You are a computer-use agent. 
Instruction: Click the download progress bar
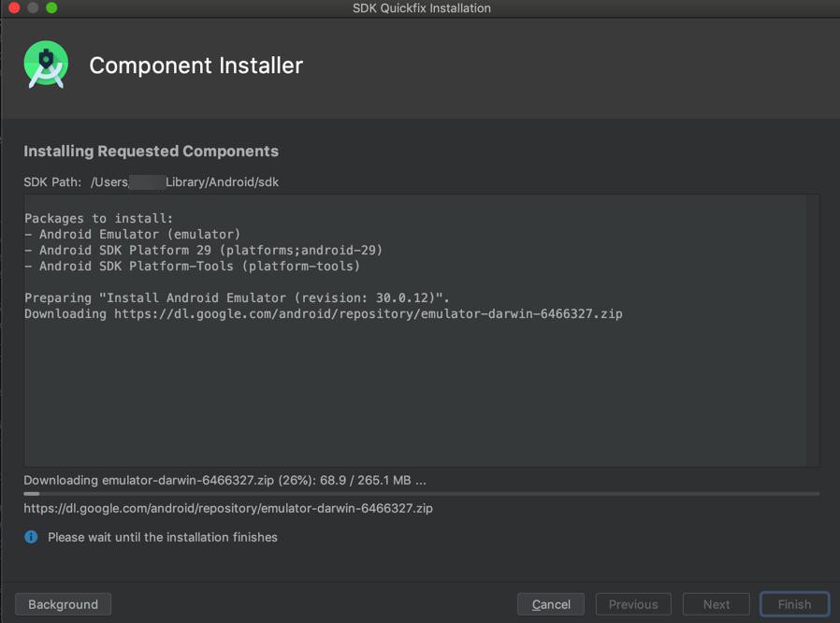pos(422,494)
